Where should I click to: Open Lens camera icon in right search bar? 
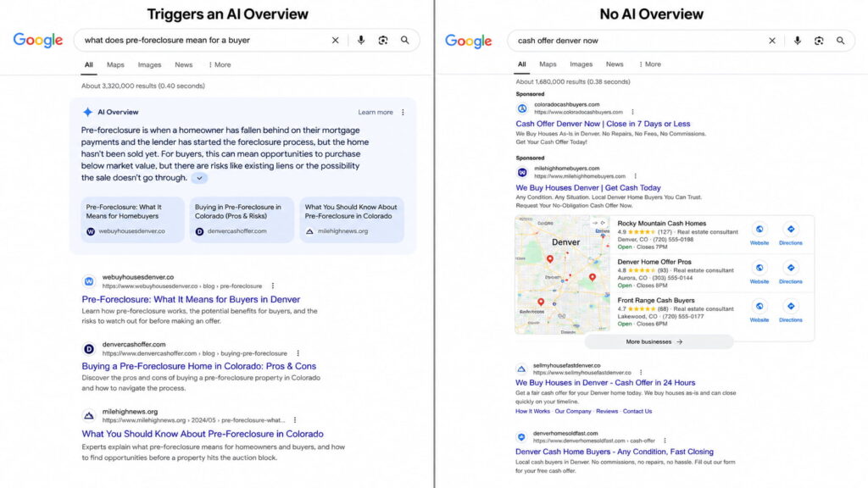pyautogui.click(x=819, y=41)
